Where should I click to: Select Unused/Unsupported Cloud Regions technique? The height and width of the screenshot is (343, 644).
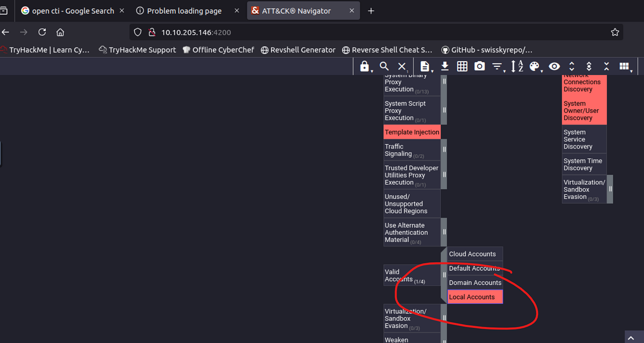tap(412, 203)
